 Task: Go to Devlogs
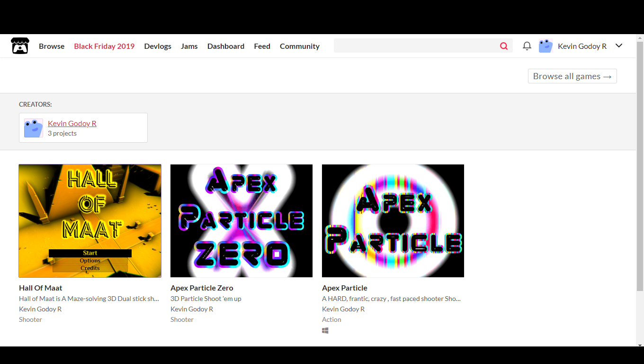coord(158,46)
